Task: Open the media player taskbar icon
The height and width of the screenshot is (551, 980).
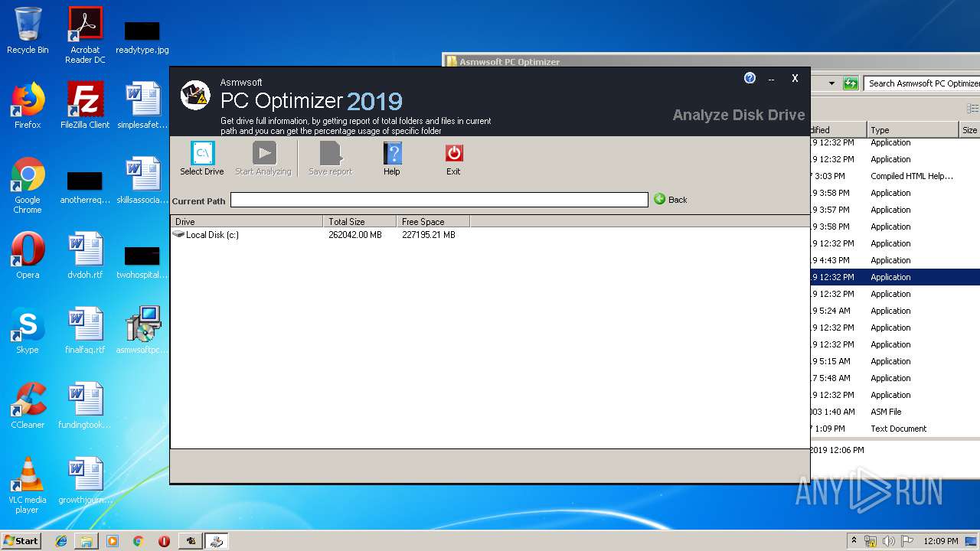Action: [113, 541]
